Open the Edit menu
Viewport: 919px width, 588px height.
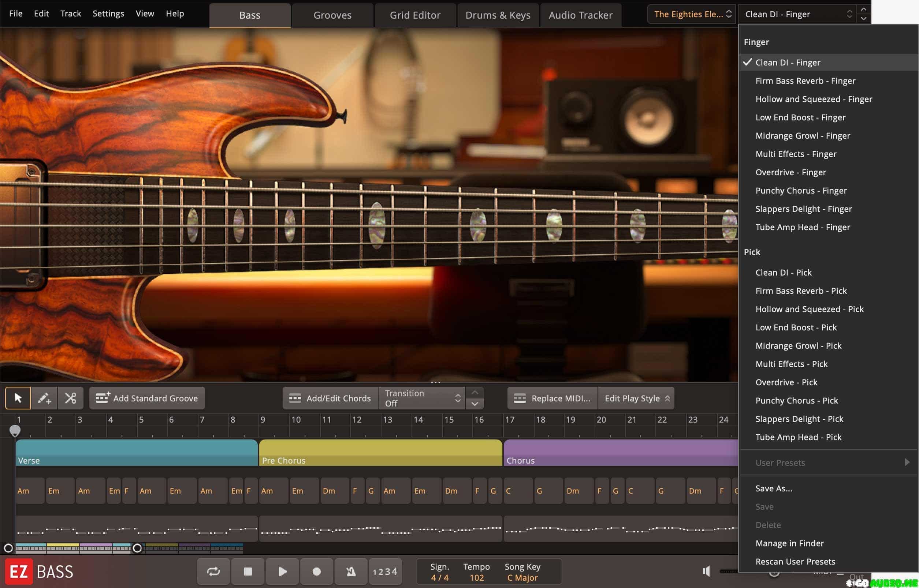41,14
